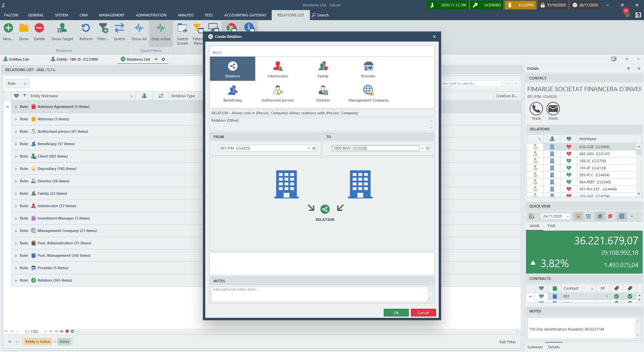
Task: Click the FROM company building icon
Action: tap(286, 184)
